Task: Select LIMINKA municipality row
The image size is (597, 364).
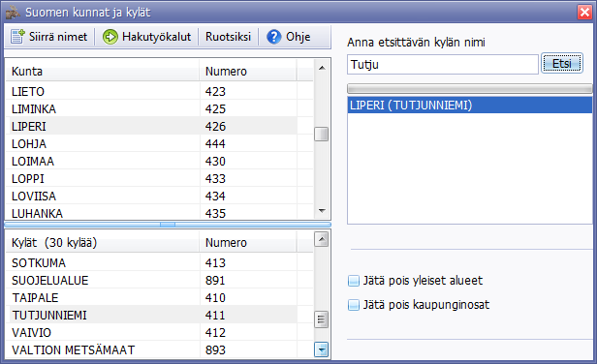Action: 151,108
